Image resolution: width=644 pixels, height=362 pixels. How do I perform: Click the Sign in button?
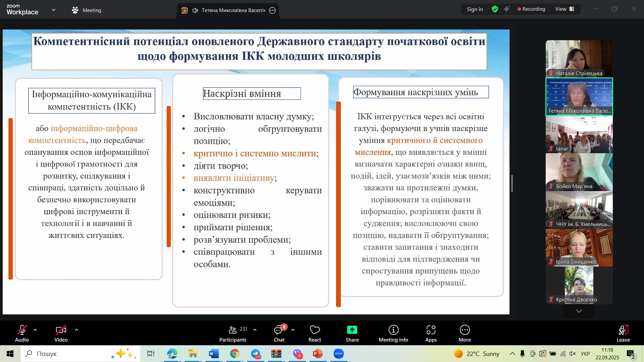[475, 9]
